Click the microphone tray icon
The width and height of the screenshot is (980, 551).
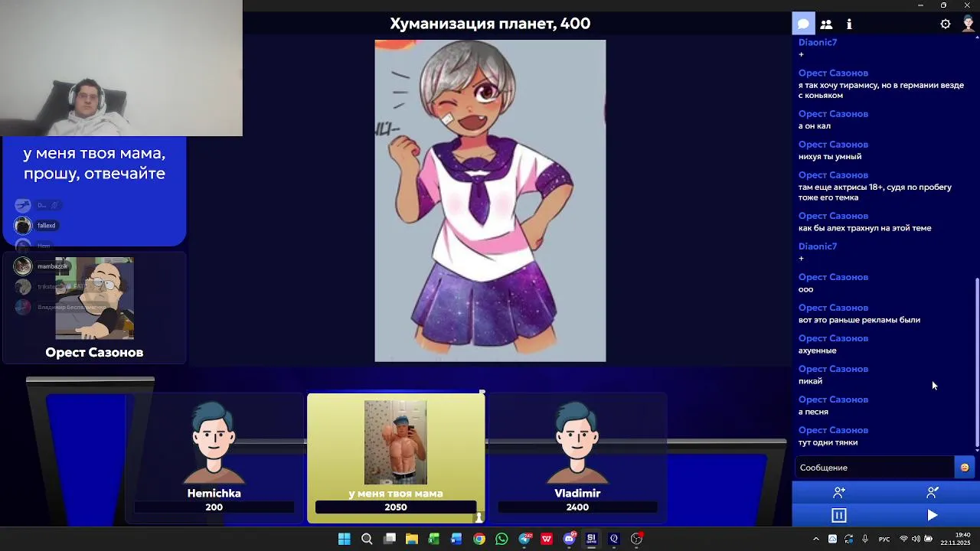[x=865, y=539]
